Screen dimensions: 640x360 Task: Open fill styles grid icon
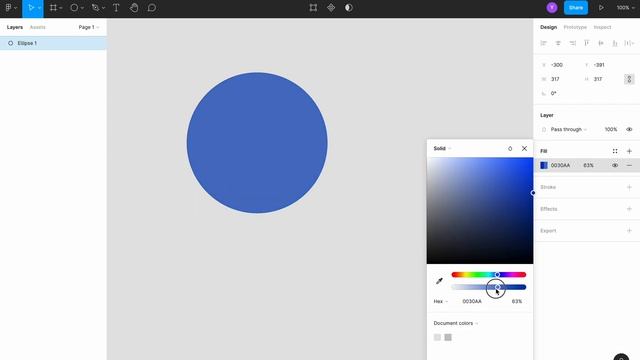point(615,151)
